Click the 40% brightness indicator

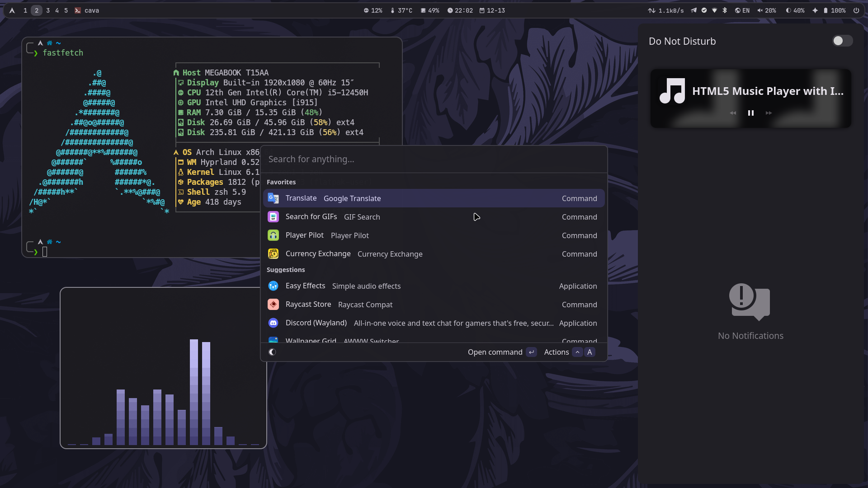(795, 10)
